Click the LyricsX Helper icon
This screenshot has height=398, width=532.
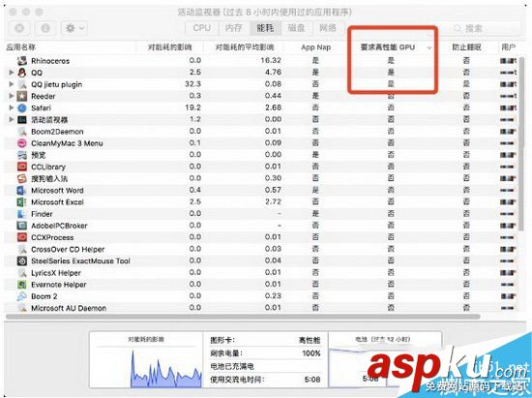click(22, 273)
